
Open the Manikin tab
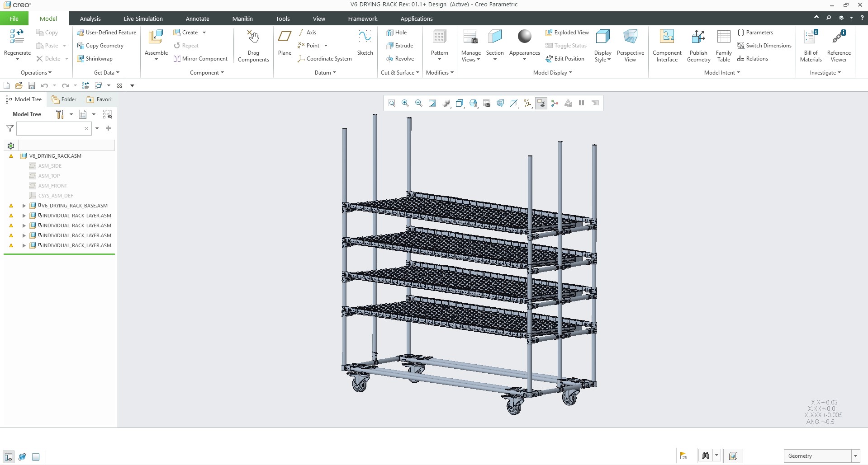pos(242,19)
